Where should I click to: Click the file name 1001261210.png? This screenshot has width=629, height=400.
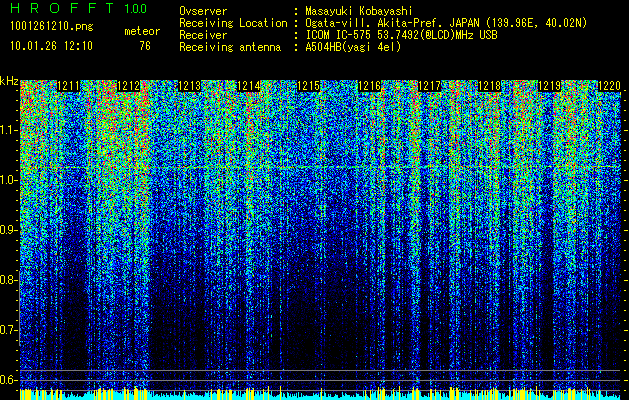click(x=52, y=27)
